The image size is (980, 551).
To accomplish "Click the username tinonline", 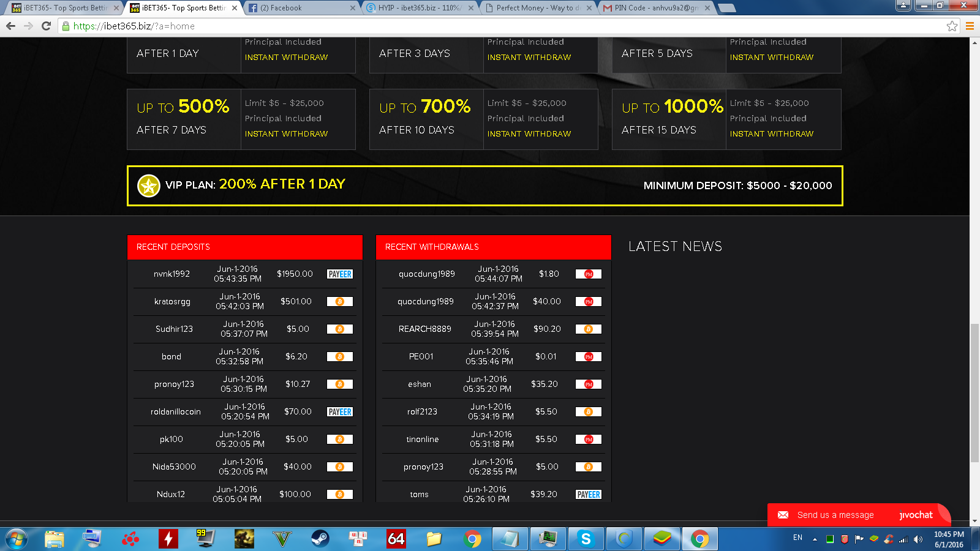I will (423, 440).
